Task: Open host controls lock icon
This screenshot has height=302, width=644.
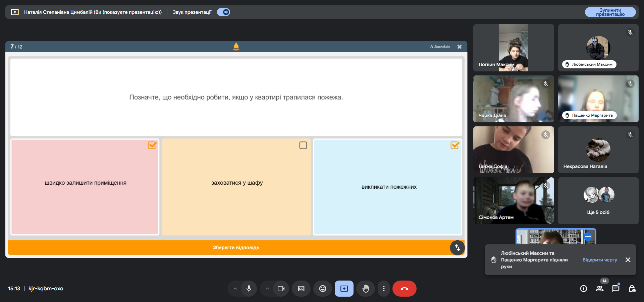Action: coord(632,289)
